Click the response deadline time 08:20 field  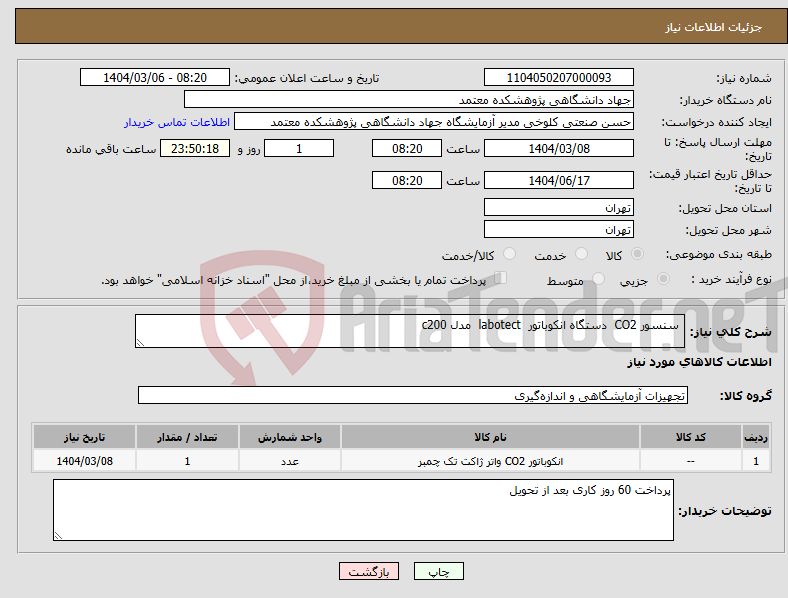407,148
